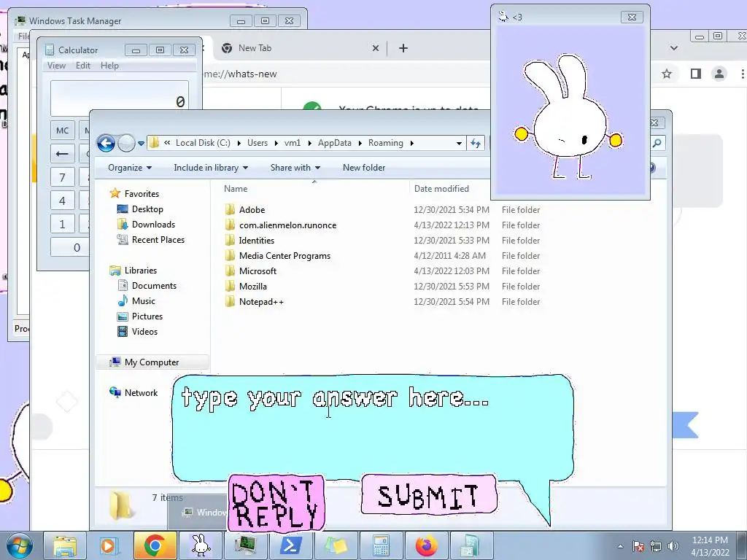Viewport: 747px width, 560px height.
Task: Open the Chrome profile avatar icon
Action: pos(719,74)
